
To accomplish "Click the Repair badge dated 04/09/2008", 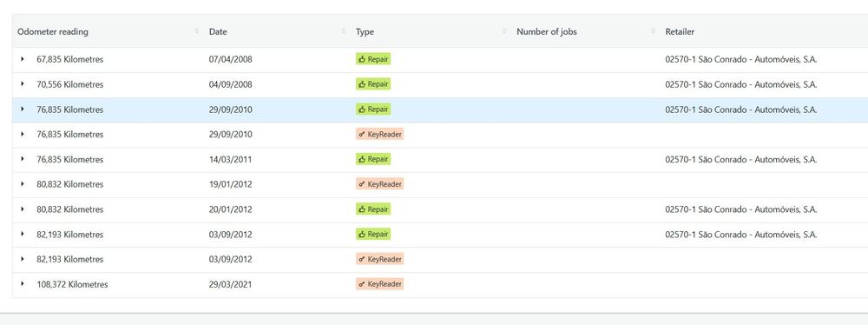I will point(373,84).
